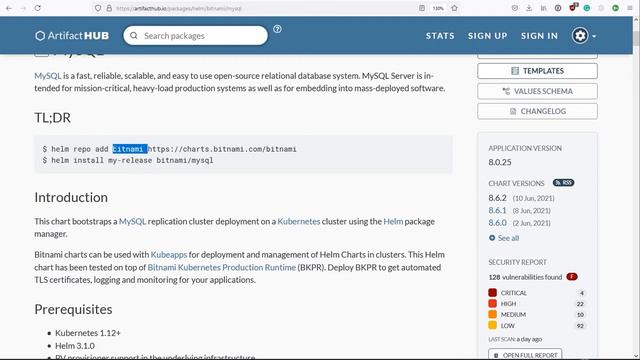Reload the page

coord(38,8)
